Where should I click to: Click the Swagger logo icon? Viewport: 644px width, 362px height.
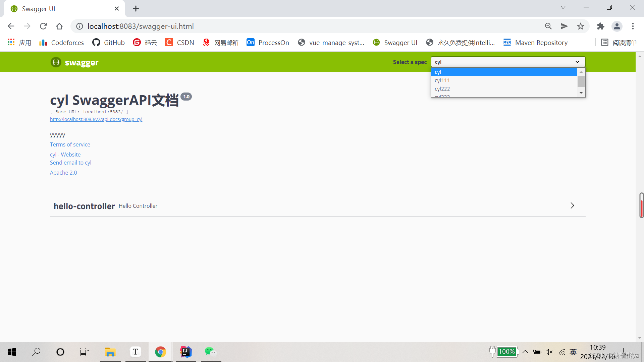click(56, 62)
